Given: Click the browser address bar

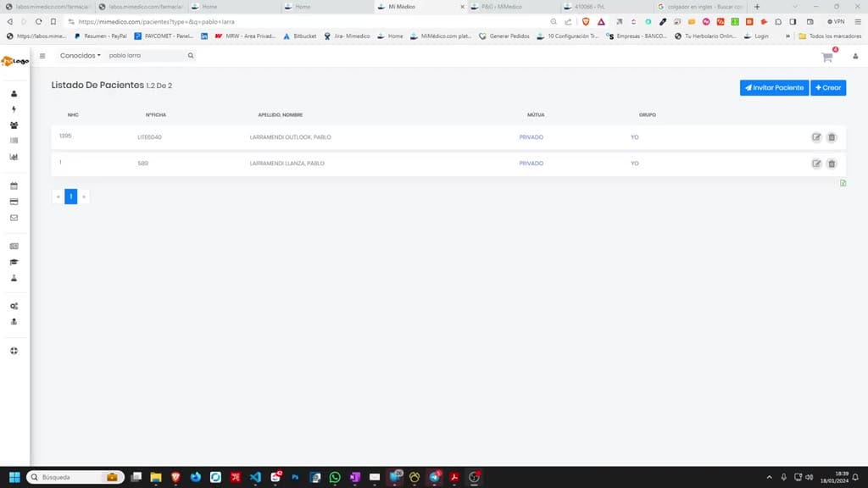Looking at the screenshot, I should point(310,21).
